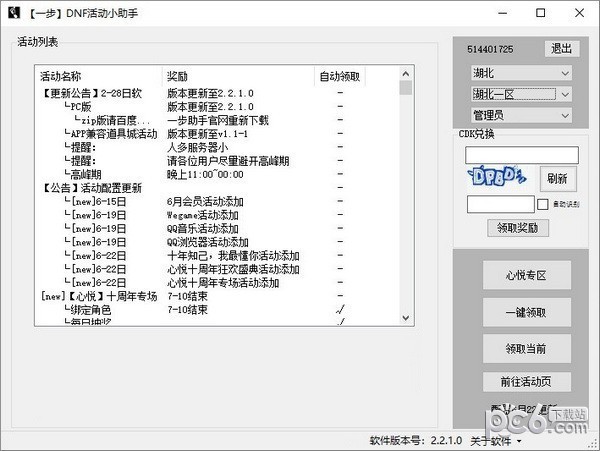Click QQ音乐活动添加 reward text
Viewport: 600px width, 451px height.
click(203, 229)
